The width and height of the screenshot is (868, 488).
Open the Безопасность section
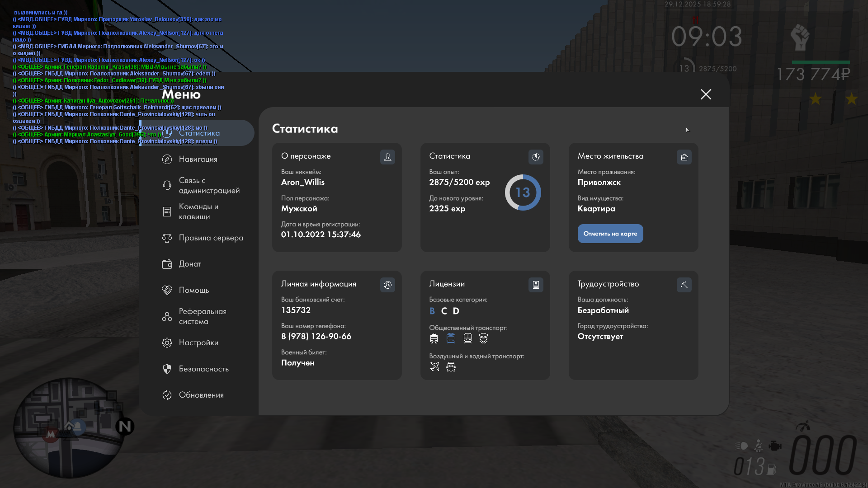tap(203, 369)
